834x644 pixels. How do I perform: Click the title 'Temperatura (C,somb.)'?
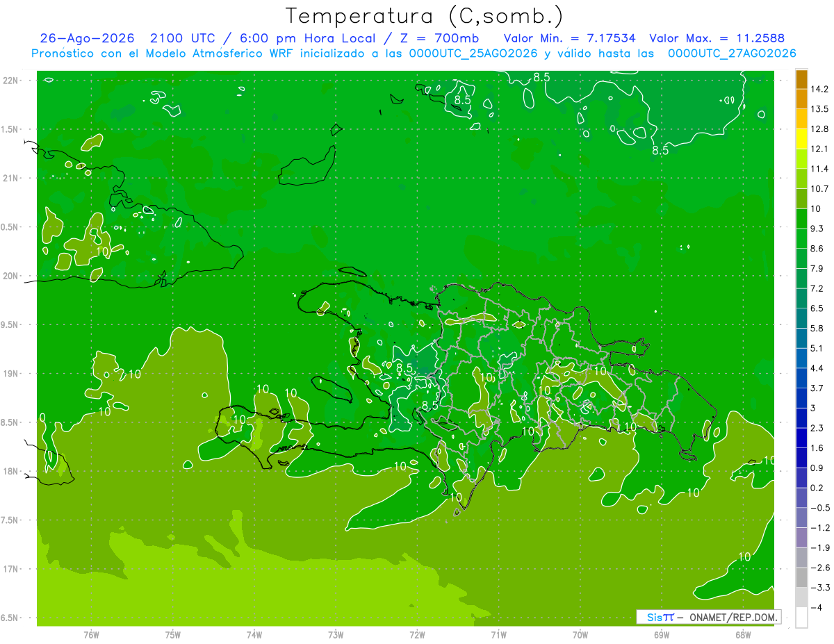point(424,16)
